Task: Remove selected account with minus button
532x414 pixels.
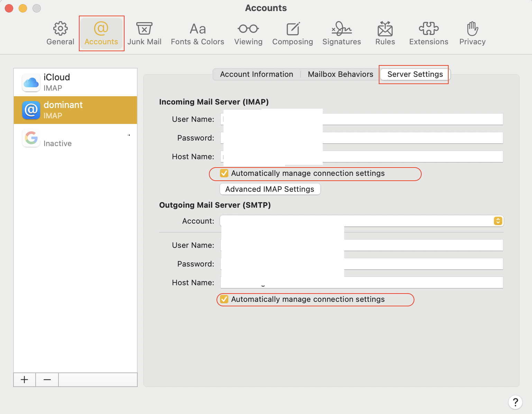Action: [47, 380]
